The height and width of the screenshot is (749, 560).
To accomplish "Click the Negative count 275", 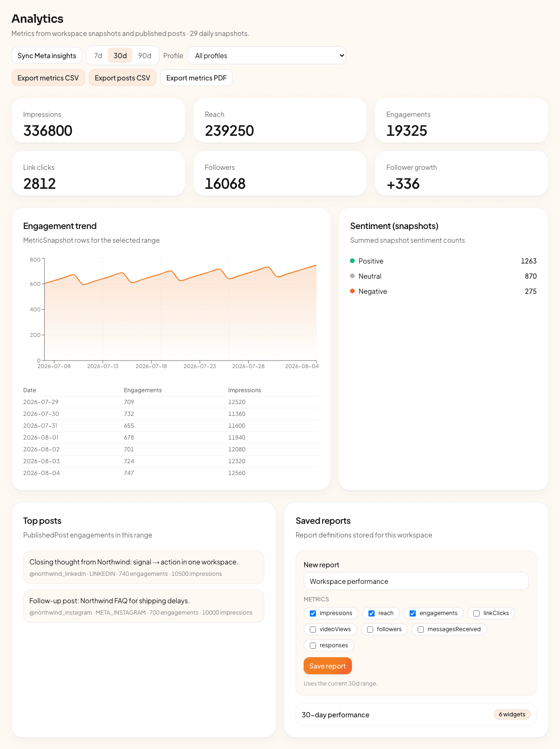I will (x=531, y=291).
